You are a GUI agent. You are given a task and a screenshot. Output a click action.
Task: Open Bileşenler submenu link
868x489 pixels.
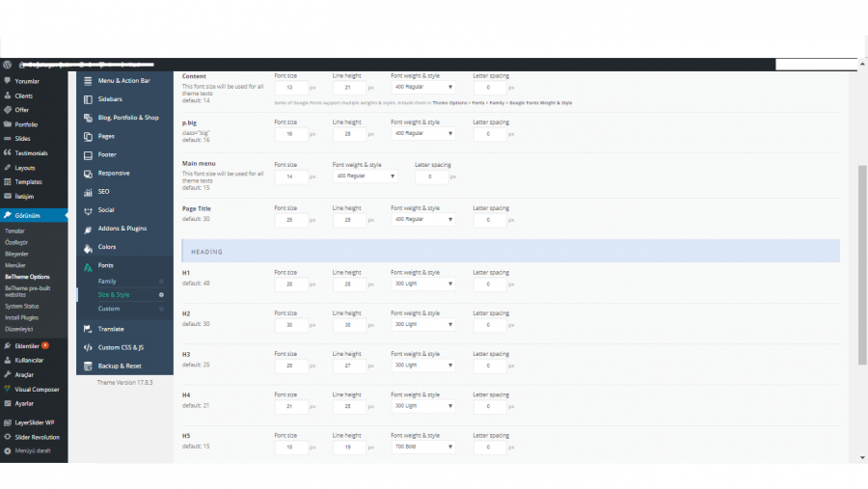coord(16,255)
